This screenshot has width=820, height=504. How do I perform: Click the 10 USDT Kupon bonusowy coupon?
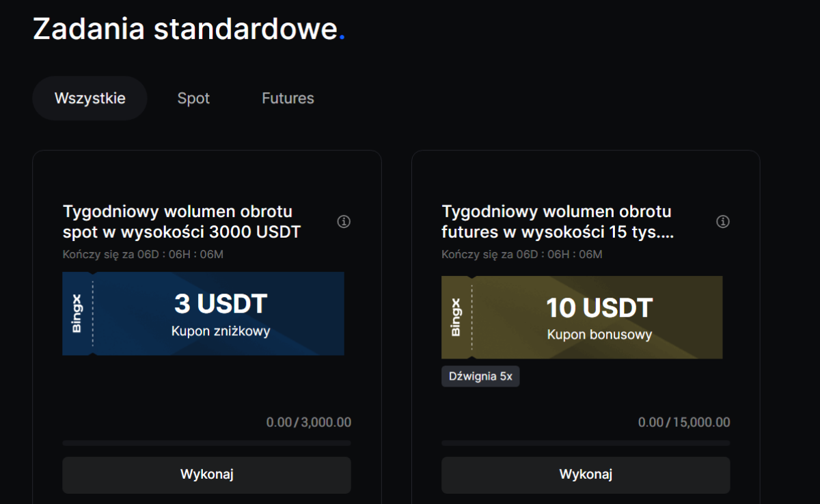(599, 318)
